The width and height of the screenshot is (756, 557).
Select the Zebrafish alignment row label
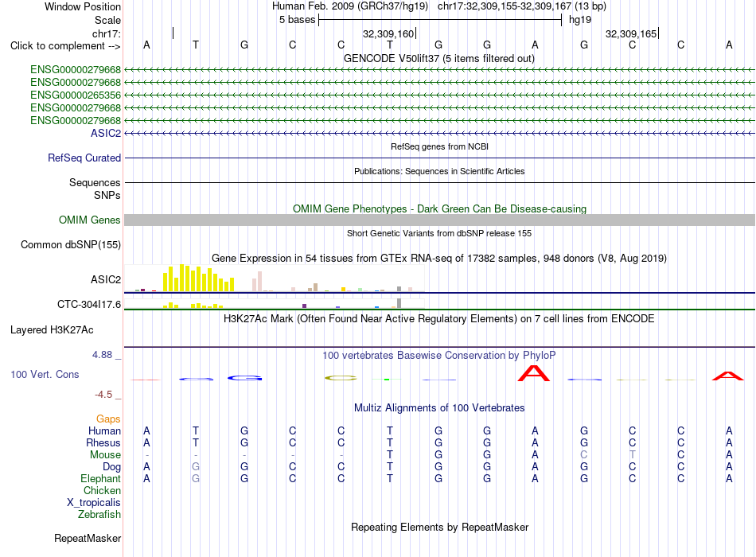click(99, 515)
